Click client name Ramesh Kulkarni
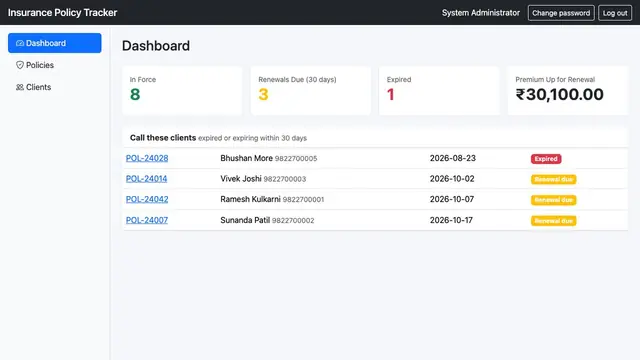This screenshot has width=640, height=360. coord(250,199)
